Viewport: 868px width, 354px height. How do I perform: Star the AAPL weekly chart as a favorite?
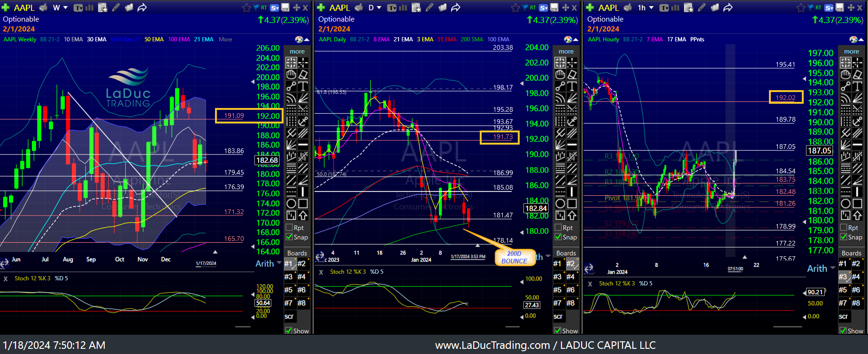pos(246,8)
